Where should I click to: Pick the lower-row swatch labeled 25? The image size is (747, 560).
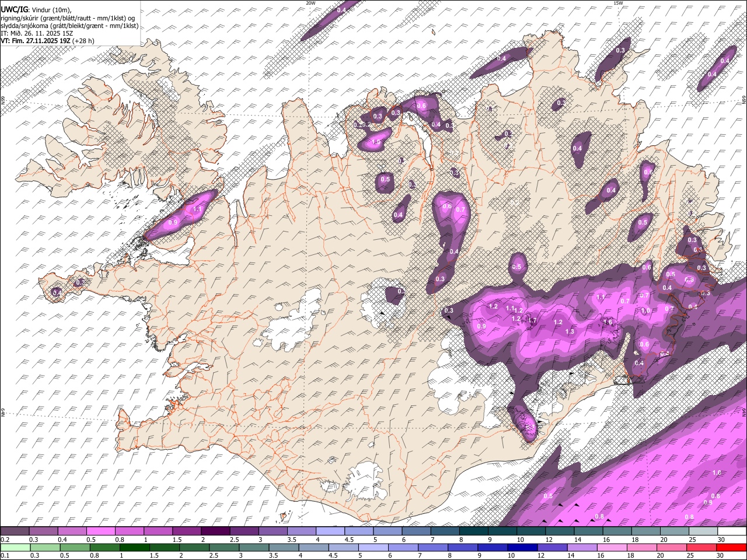(701, 547)
